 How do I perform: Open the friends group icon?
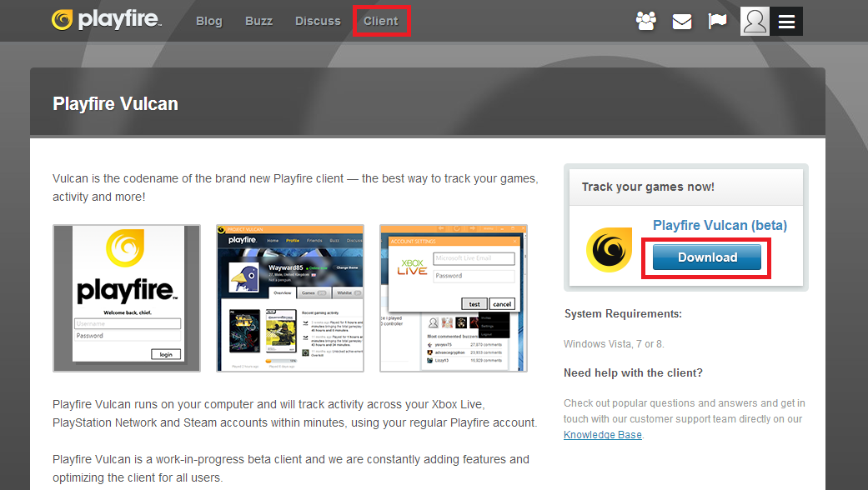[x=645, y=21]
